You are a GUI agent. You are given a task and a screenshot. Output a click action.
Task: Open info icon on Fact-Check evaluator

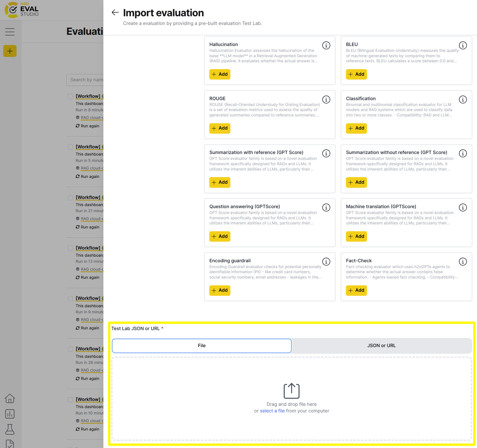[x=463, y=261]
